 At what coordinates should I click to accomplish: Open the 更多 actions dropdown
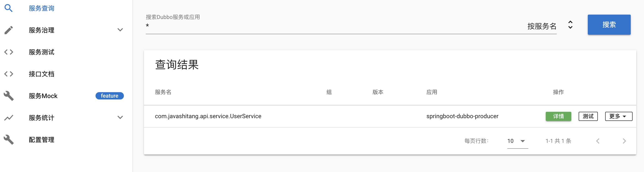(618, 116)
